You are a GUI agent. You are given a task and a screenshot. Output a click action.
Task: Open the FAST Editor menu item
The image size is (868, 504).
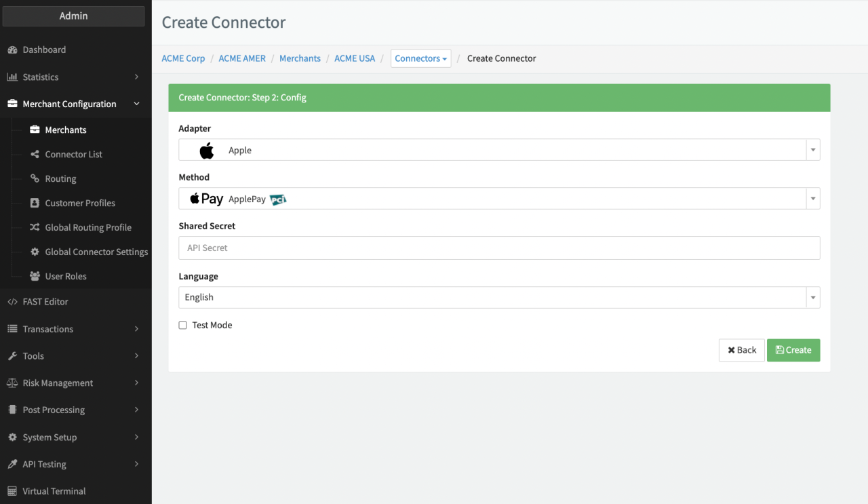click(45, 302)
